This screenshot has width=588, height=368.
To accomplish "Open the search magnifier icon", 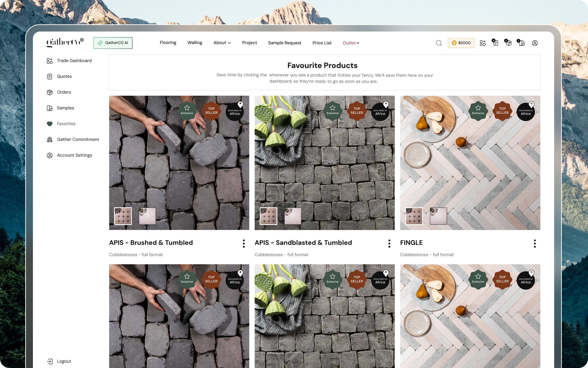I will 439,43.
